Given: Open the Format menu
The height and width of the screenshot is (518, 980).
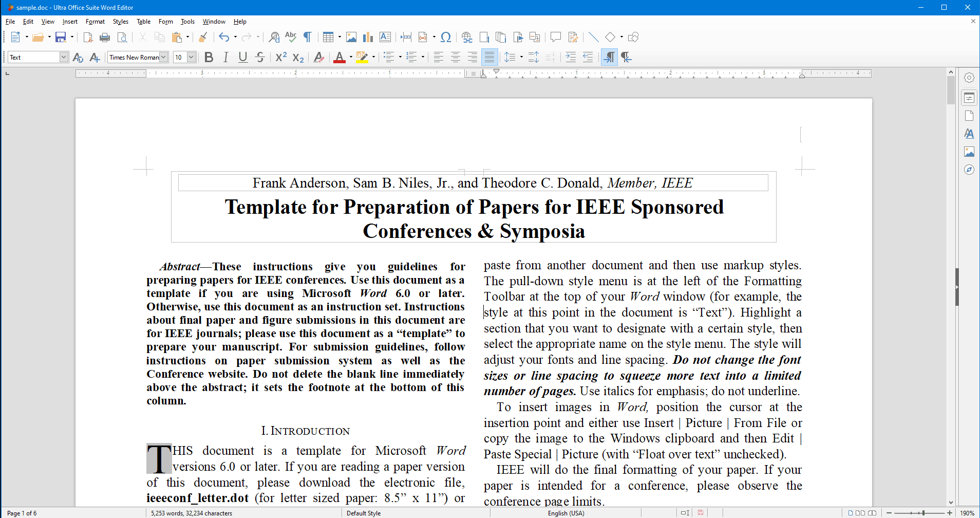Looking at the screenshot, I should coord(95,22).
